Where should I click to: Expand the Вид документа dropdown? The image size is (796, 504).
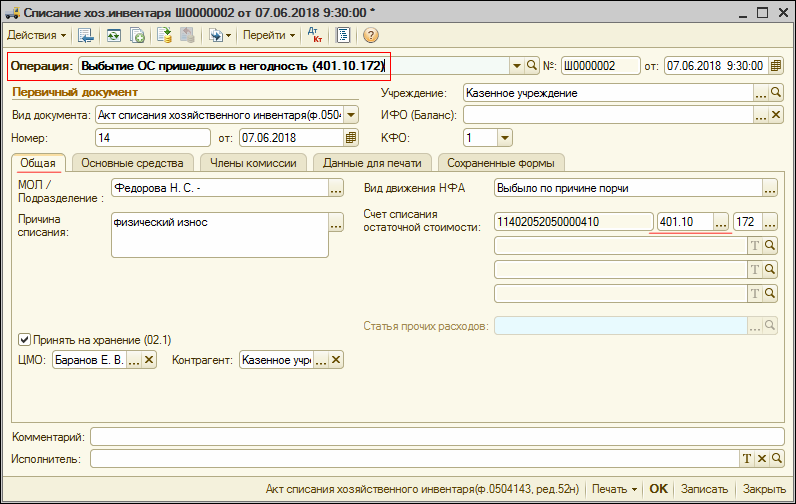click(351, 115)
